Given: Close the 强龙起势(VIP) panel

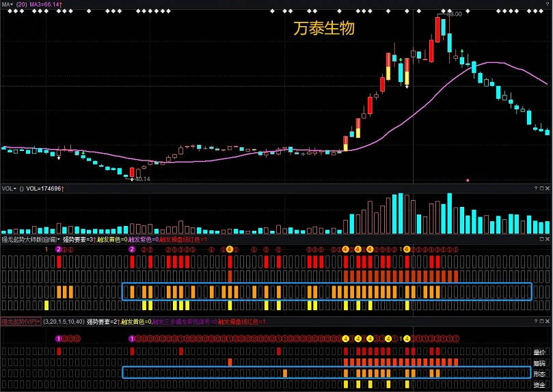Looking at the screenshot, I should tap(548, 321).
